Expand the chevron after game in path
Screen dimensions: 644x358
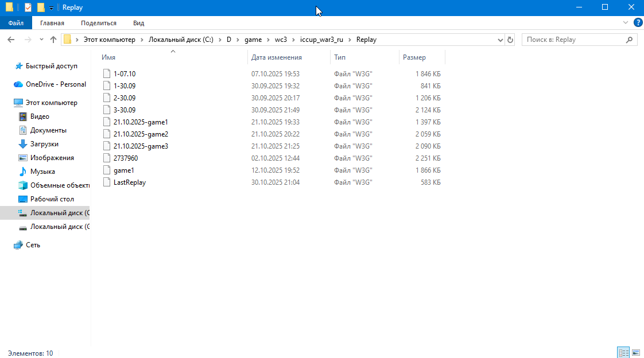268,40
